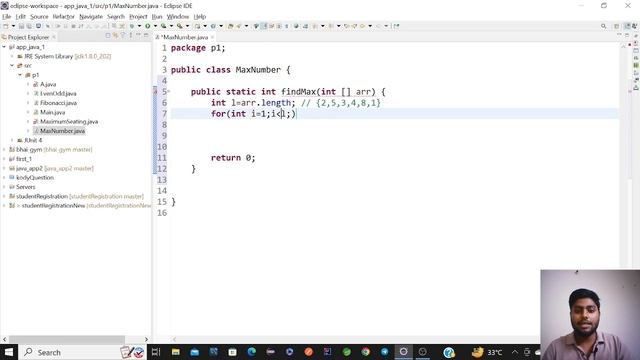Click the Project Explorer horizontal scrollbar
Screen dimensions: 640x360
(x=67, y=340)
